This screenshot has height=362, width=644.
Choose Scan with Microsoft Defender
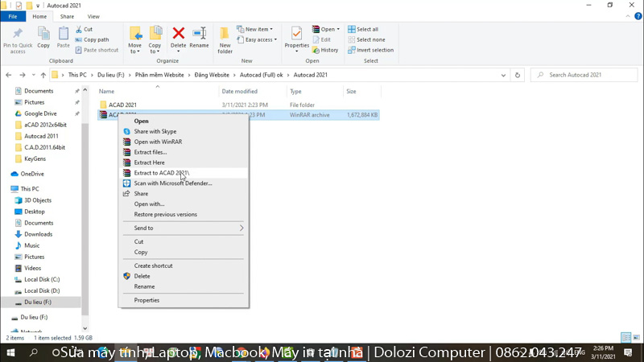[184, 183]
